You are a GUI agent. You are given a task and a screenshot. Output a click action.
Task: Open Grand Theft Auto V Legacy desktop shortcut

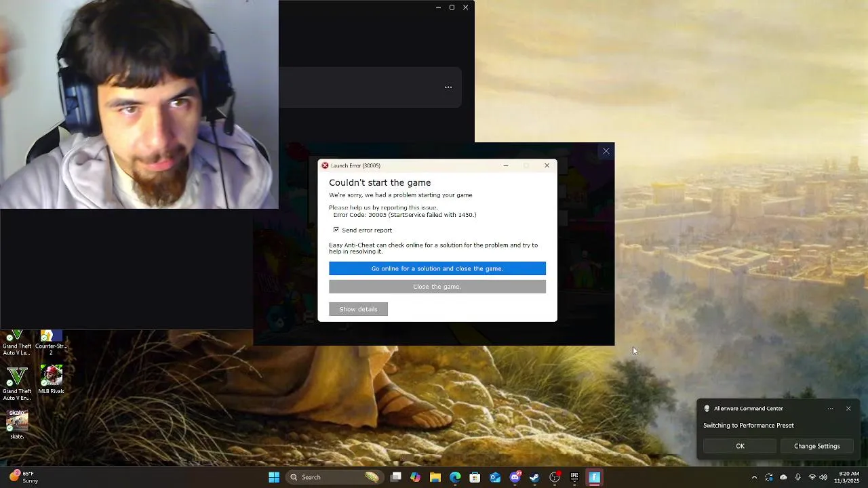pyautogui.click(x=17, y=344)
